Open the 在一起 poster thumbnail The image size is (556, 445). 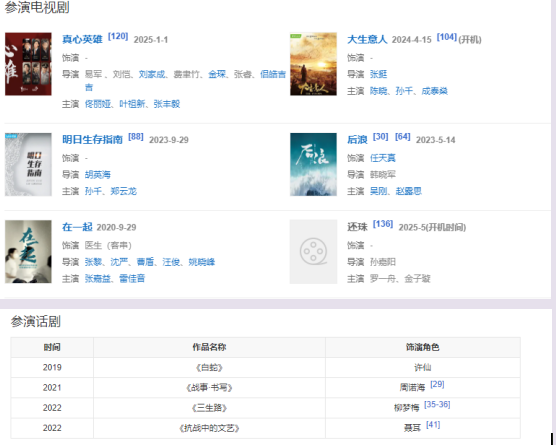(28, 252)
